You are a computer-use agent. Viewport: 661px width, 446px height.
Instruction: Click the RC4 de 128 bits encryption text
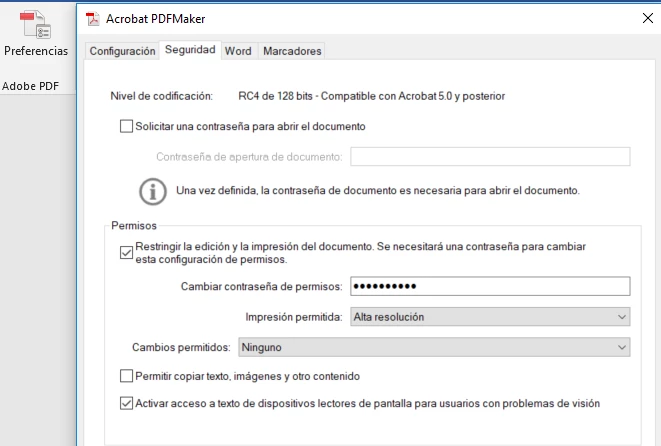point(371,96)
